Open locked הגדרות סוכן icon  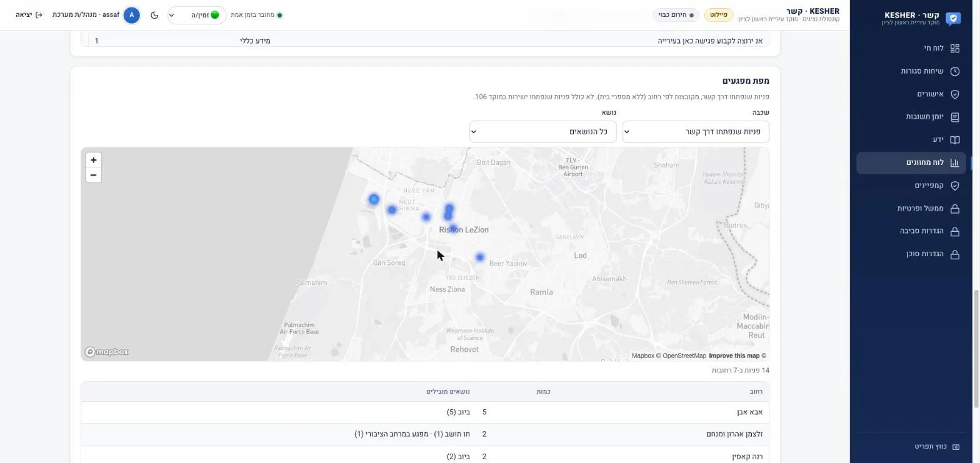coord(954,254)
